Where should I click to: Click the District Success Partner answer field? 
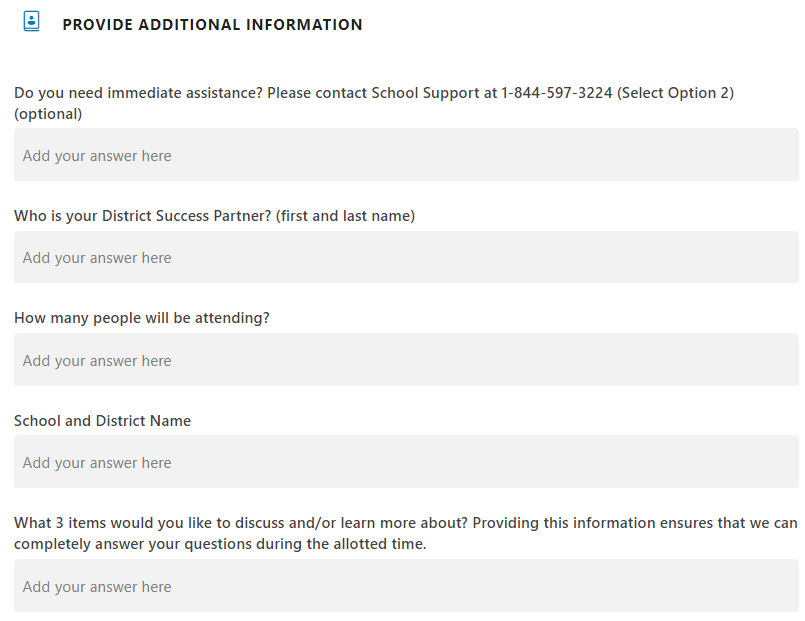406,257
